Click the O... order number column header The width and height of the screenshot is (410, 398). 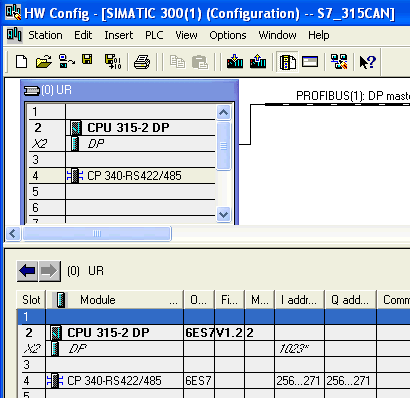(x=199, y=300)
